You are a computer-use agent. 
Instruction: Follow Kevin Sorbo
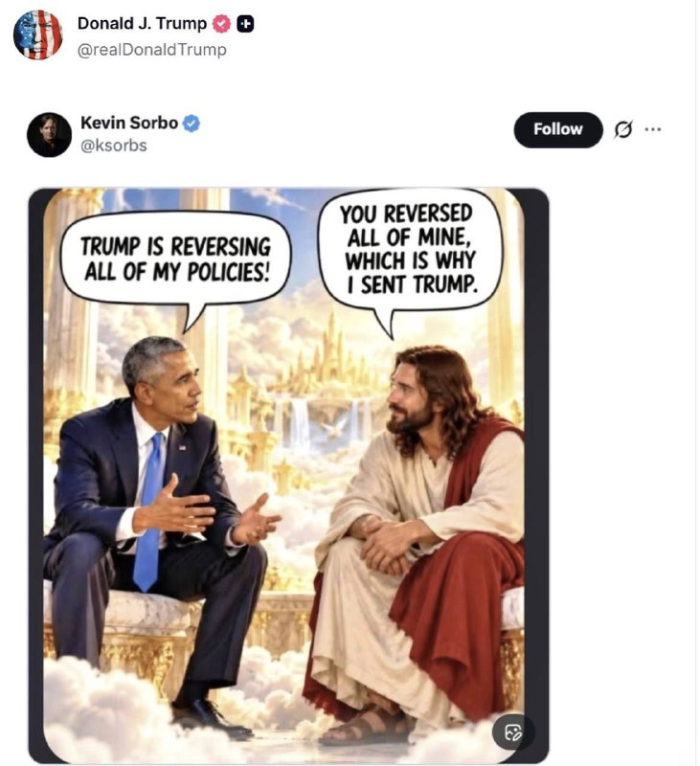[x=558, y=129]
